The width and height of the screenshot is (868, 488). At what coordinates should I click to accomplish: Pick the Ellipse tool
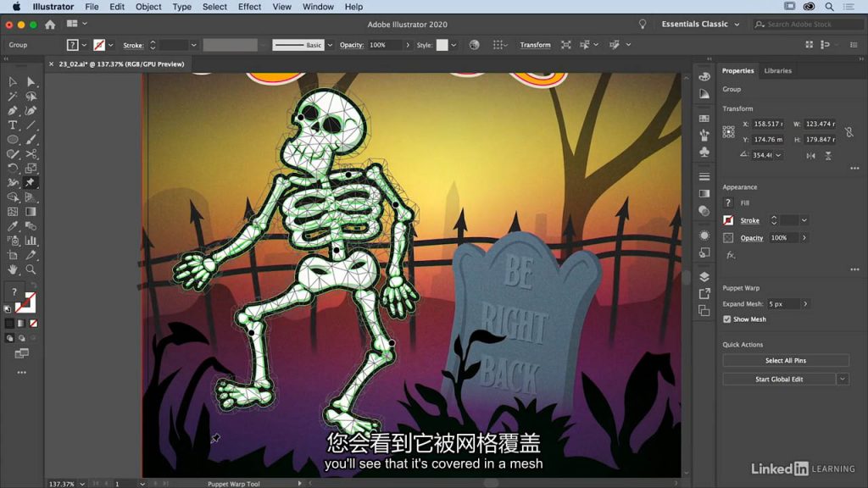[x=12, y=140]
